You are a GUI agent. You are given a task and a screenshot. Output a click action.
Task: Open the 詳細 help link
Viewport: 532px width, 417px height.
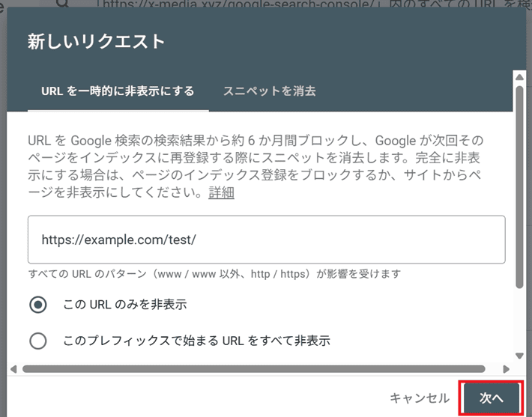221,192
